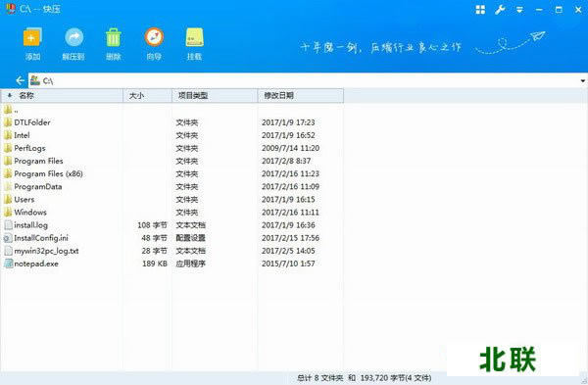Click the 解压到 (Extract to) toolbar icon
Screen dimensions: 588x385
pos(73,37)
